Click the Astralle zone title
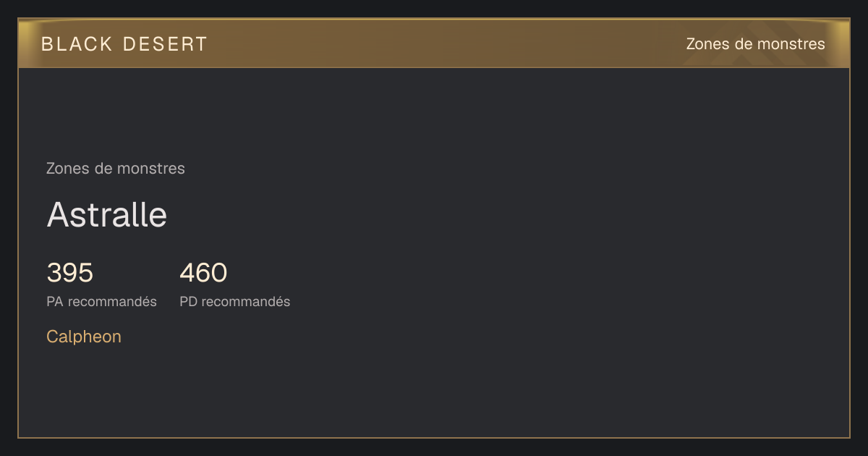 (107, 215)
